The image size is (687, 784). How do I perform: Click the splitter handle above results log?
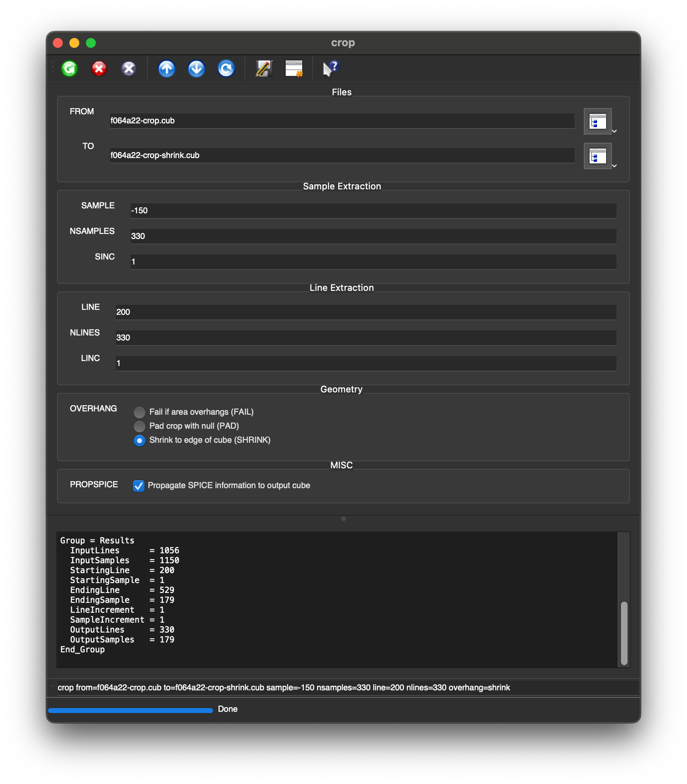343,519
